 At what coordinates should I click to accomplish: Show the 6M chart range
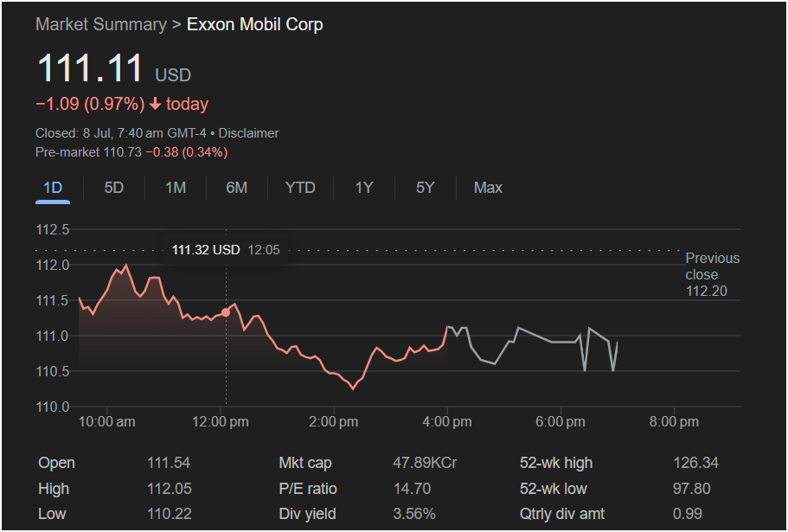(237, 188)
